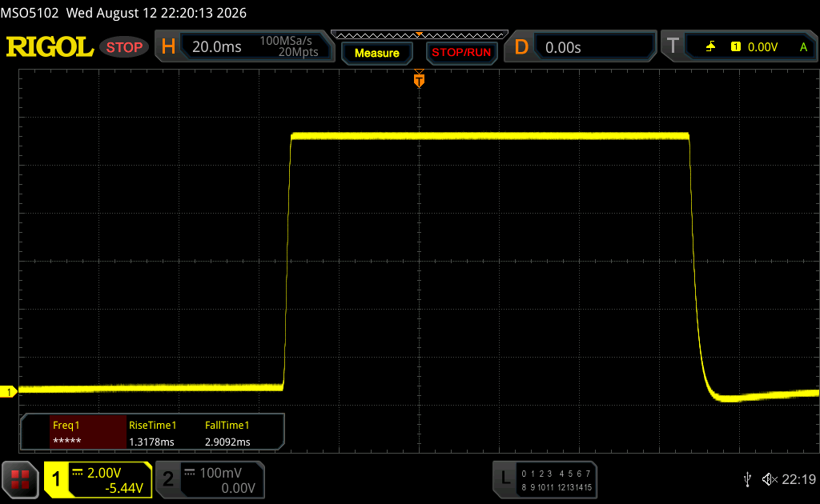Open the red grid function menu icon
This screenshot has height=504, width=820.
coord(20,479)
